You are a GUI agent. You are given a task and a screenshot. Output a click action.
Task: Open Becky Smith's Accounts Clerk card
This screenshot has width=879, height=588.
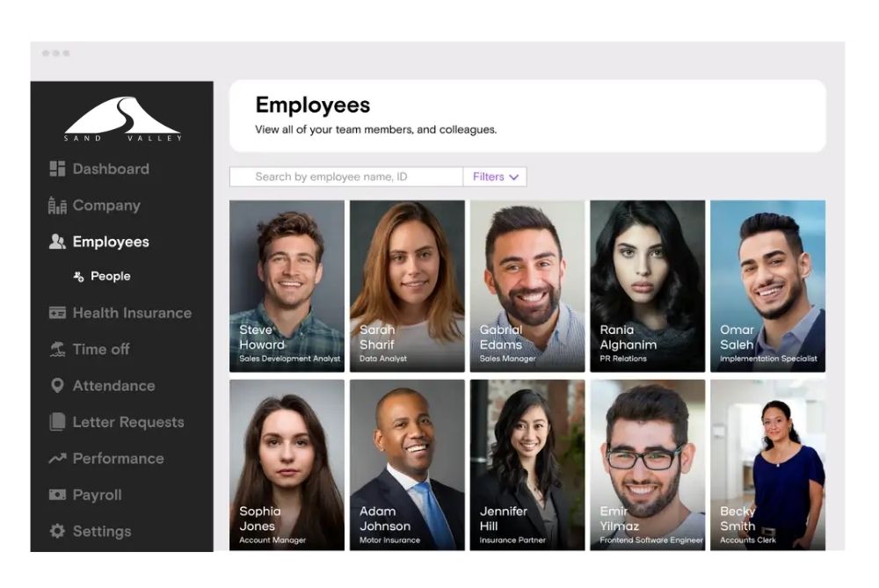coord(767,465)
